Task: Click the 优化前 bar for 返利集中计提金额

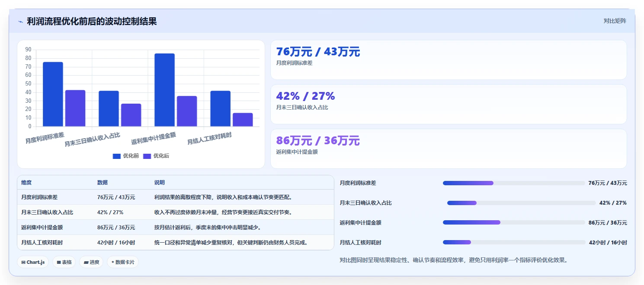Action: click(164, 90)
